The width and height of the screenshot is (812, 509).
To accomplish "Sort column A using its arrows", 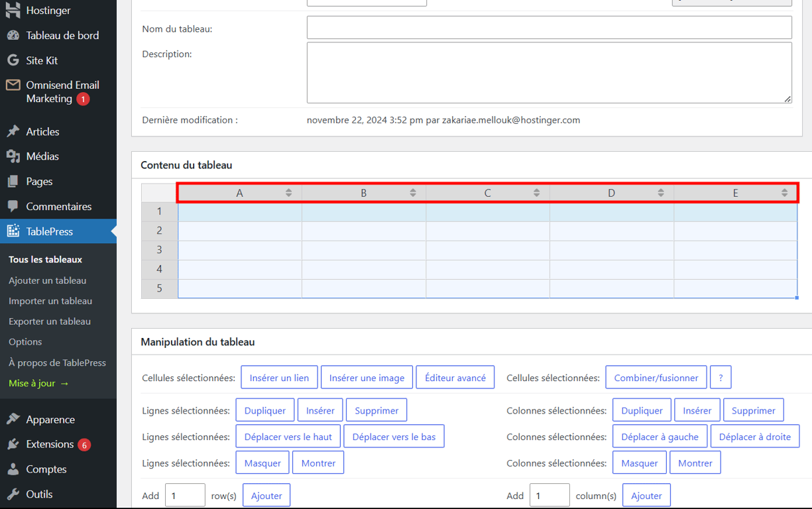I will (288, 193).
